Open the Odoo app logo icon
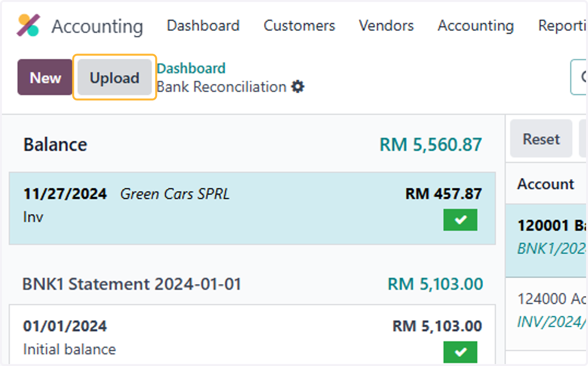Screen dimensions: 588x366 [28, 26]
